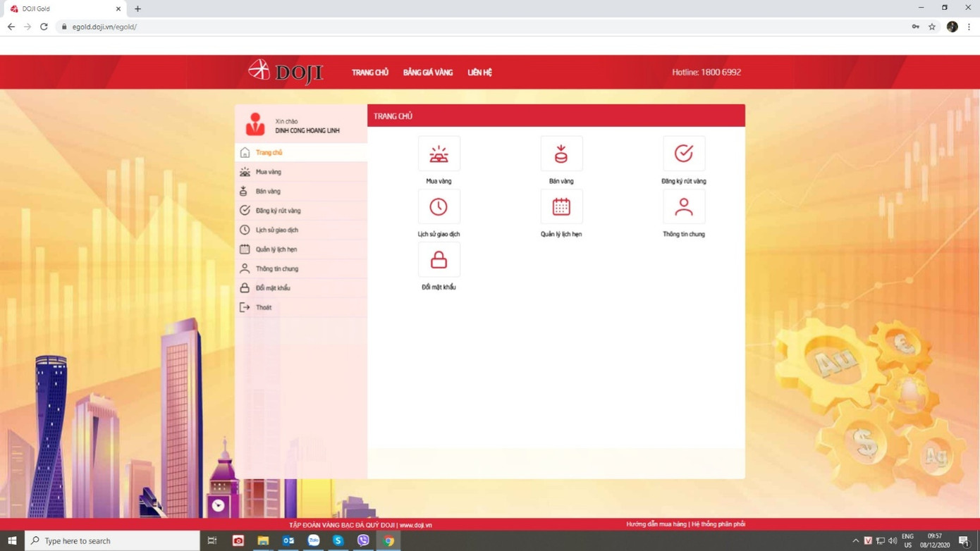Click the circular down-arrow floating button
980x551 pixels.
point(218,505)
